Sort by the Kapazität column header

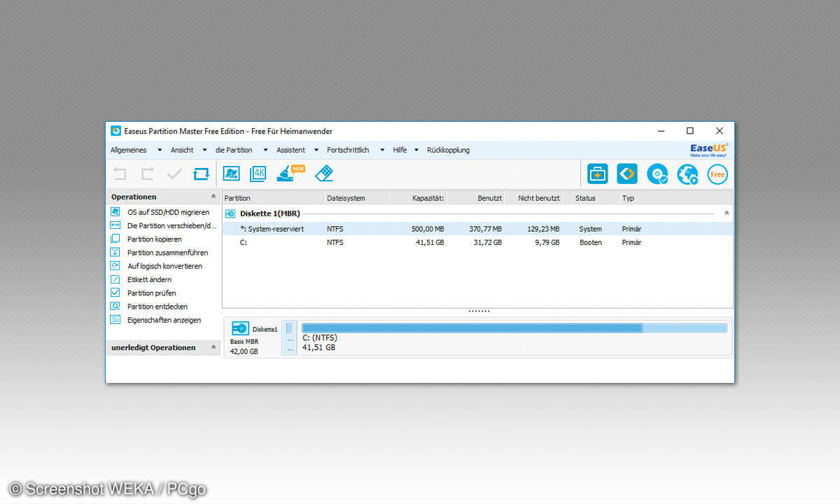click(418, 198)
